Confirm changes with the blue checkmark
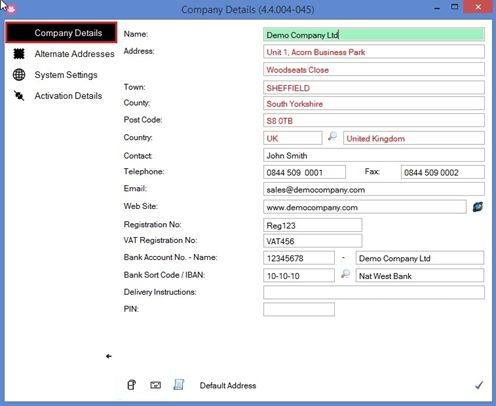 (x=479, y=385)
